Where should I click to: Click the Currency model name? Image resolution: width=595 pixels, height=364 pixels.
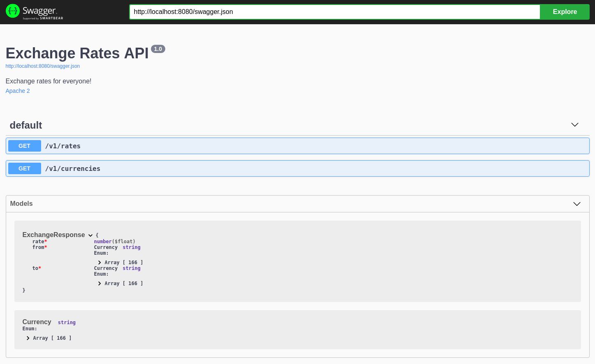pos(37,322)
